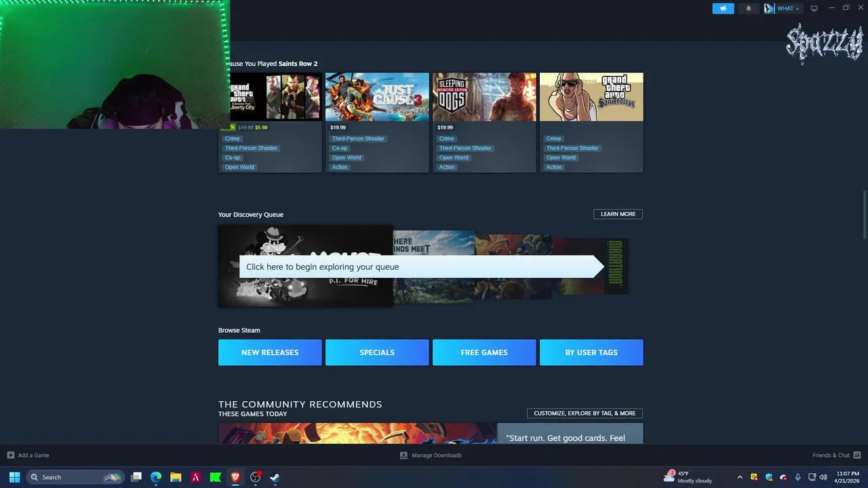Image resolution: width=868 pixels, height=488 pixels.
Task: Open the Just Cause 3 game capsule
Action: pos(377,97)
